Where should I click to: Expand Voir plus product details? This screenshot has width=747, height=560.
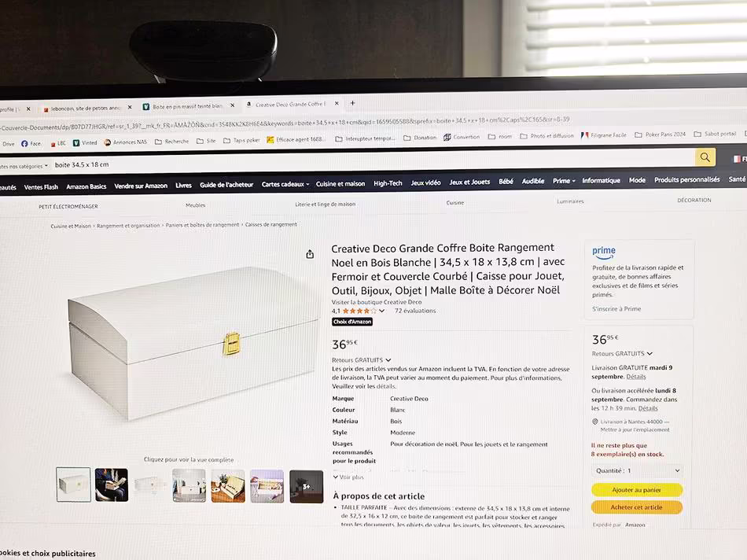(348, 477)
